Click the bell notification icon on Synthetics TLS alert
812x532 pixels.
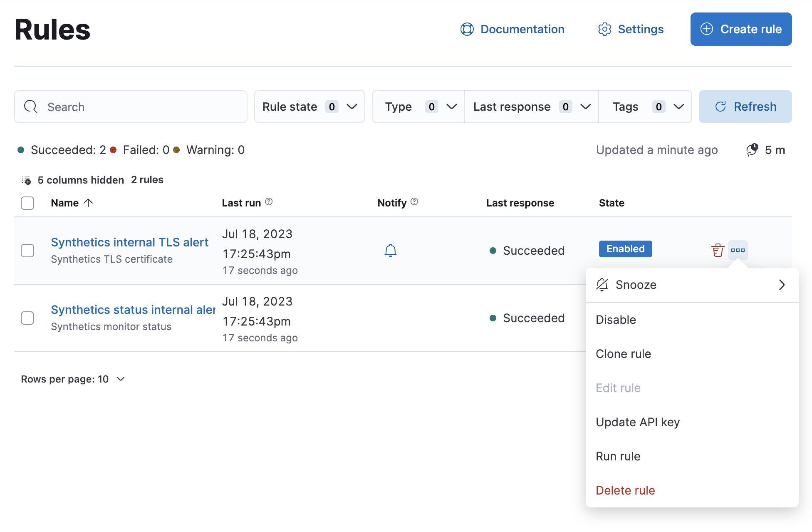click(x=390, y=251)
